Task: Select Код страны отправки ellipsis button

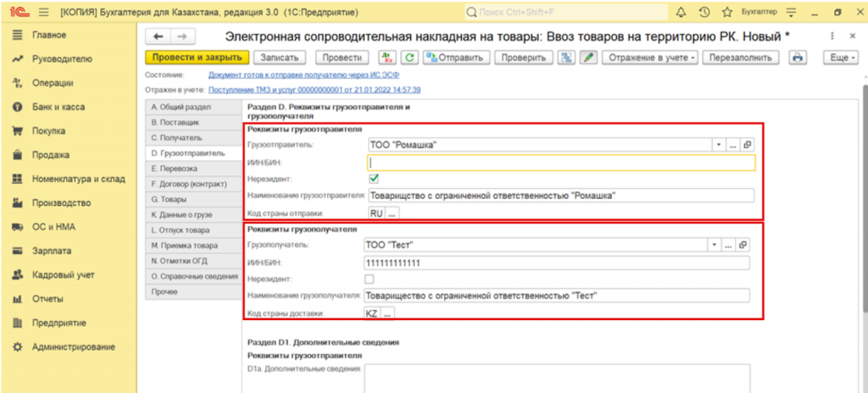Action: (392, 213)
